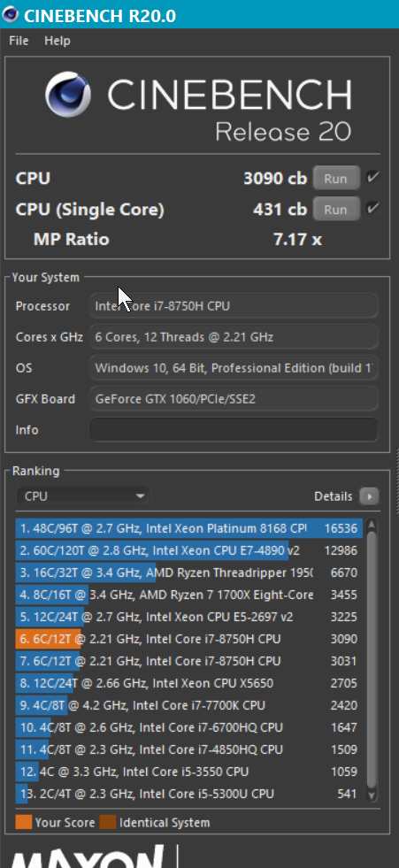Click the ranking scrollbar down arrow
Image resolution: width=399 pixels, height=868 pixels.
[372, 795]
